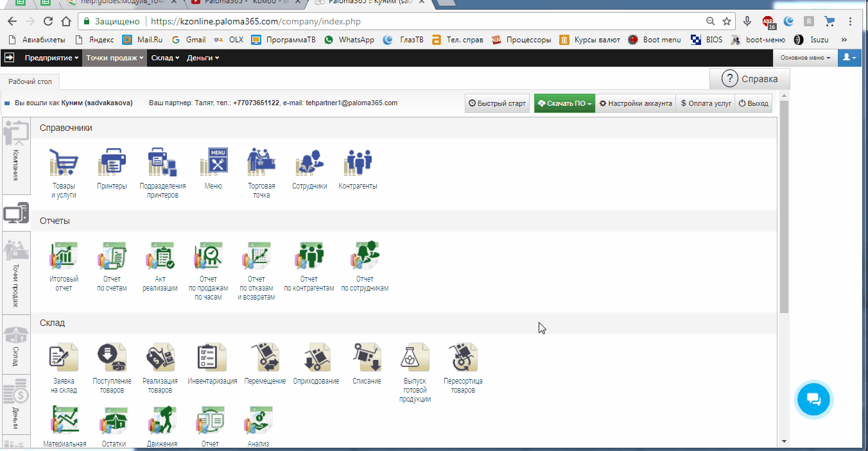Open the Основное меню dropdown
This screenshot has height=451, width=868.
pyautogui.click(x=805, y=58)
